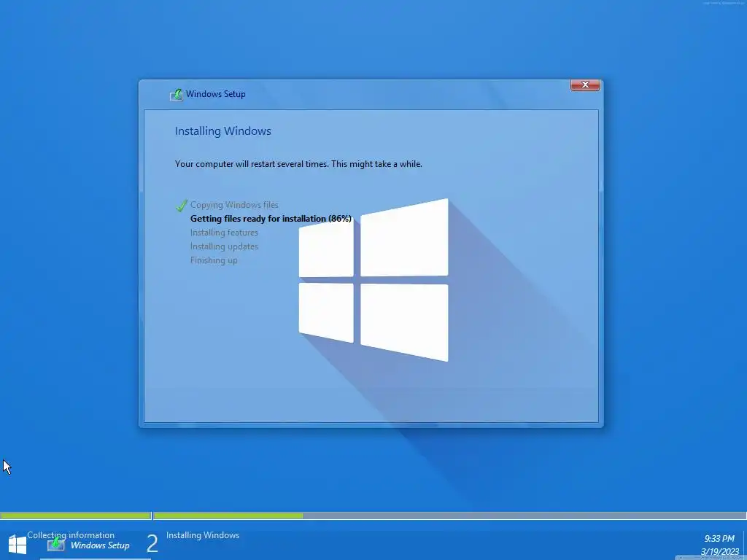Click the 'Windows Setup' title text in dialog
The width and height of the screenshot is (747, 560).
click(x=215, y=94)
